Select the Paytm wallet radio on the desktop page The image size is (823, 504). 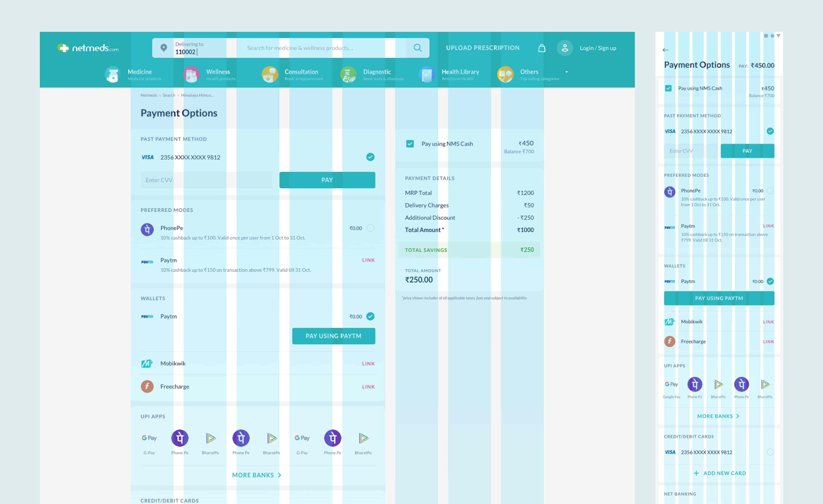click(370, 316)
